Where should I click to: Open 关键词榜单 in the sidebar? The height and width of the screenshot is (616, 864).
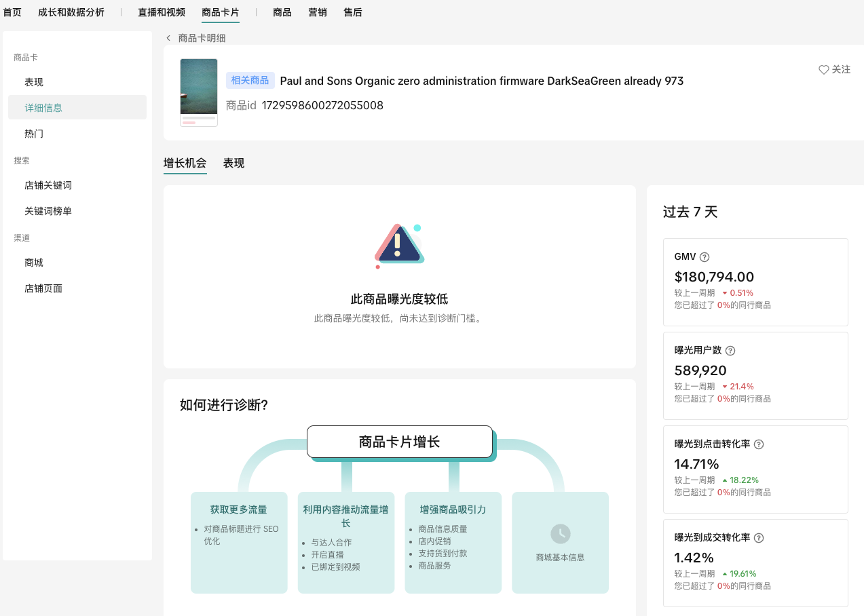click(x=48, y=211)
